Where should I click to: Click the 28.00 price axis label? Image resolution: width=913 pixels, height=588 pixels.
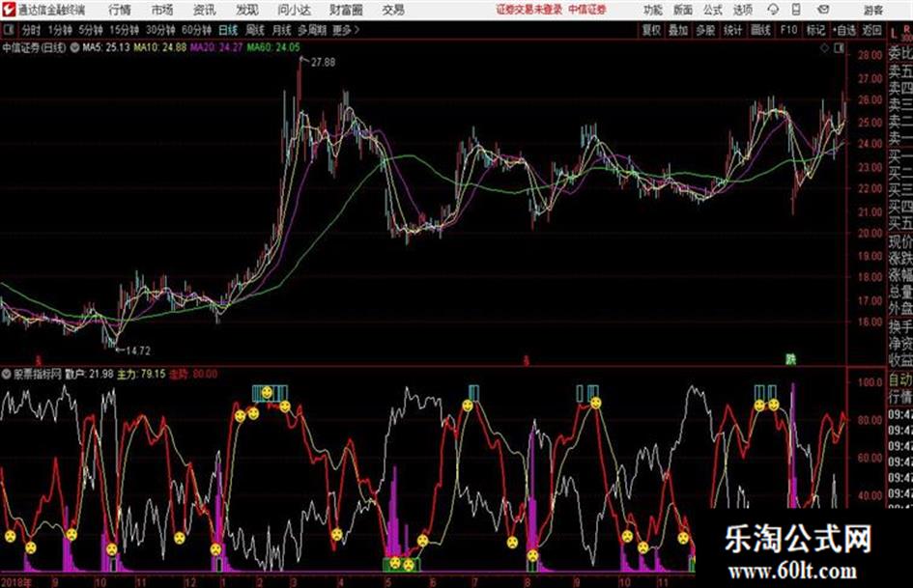(x=870, y=55)
